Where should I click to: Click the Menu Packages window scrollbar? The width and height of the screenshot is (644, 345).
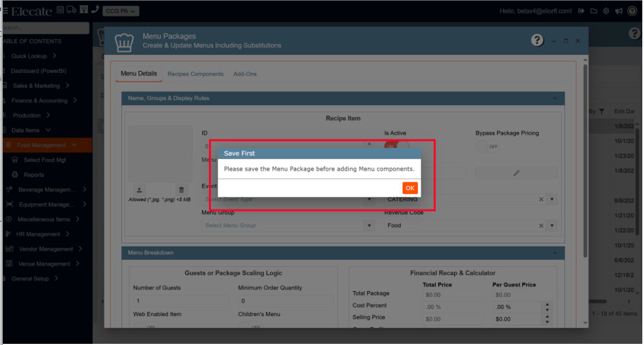click(585, 160)
